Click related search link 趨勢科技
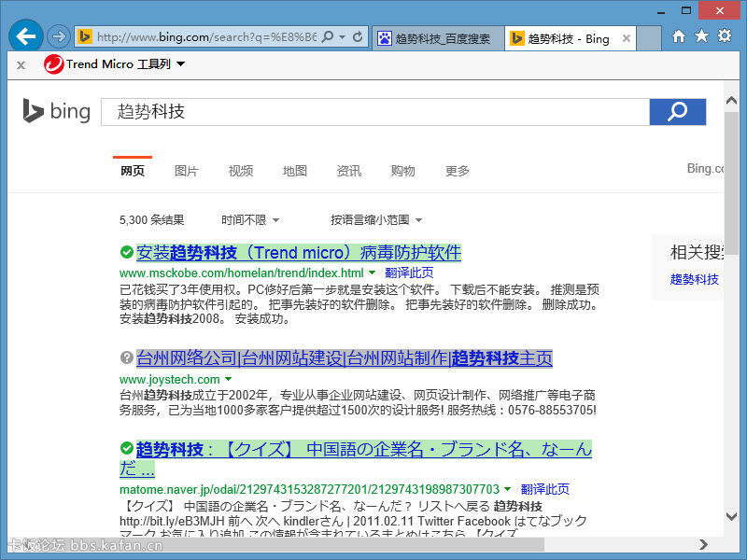Screen dimensions: 747x560 point(694,279)
